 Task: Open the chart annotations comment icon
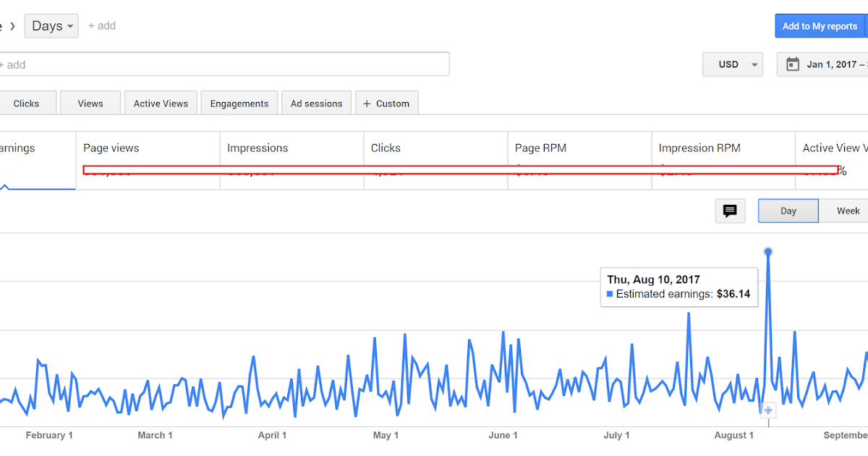pyautogui.click(x=730, y=211)
